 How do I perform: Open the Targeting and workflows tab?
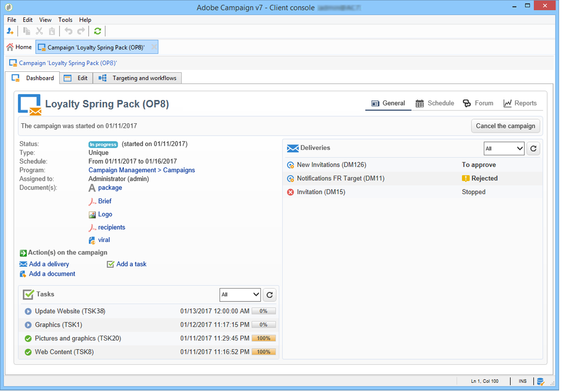[x=137, y=78]
